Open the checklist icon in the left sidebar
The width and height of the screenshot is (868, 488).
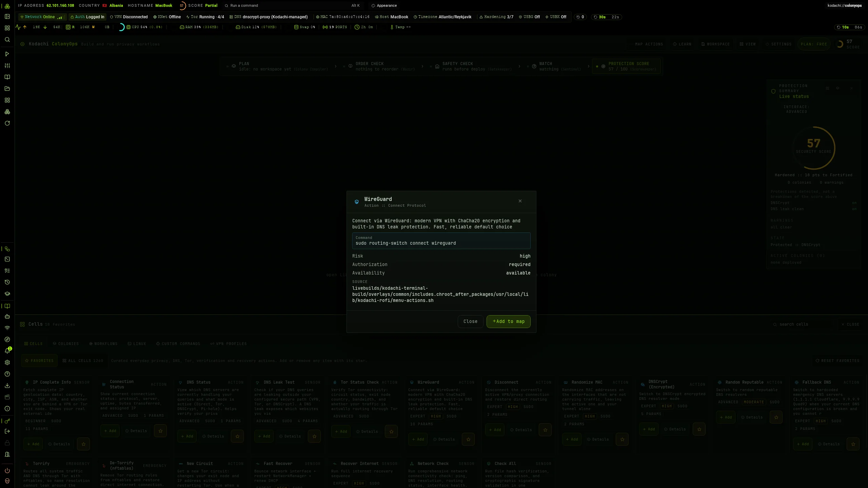[7, 271]
